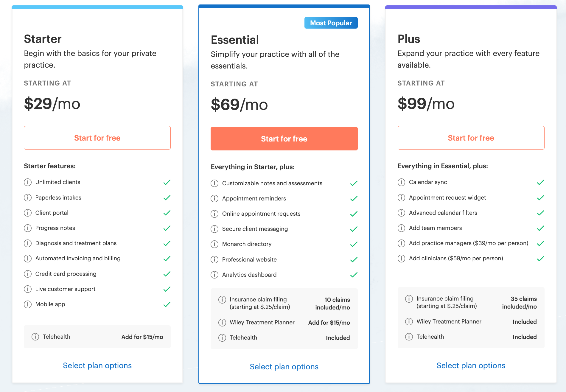Open info icon for Add team members
Screen dimensions: 566x392
[x=401, y=228]
